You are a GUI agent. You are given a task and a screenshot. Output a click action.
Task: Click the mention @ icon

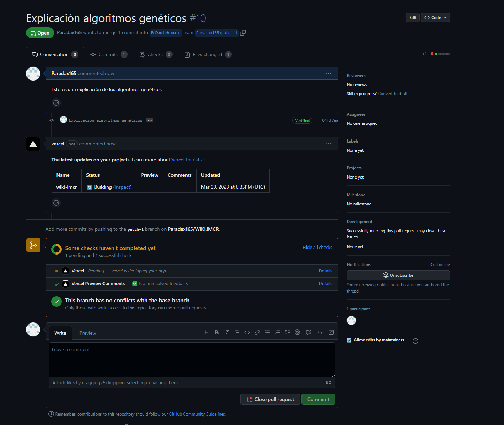pos(297,333)
